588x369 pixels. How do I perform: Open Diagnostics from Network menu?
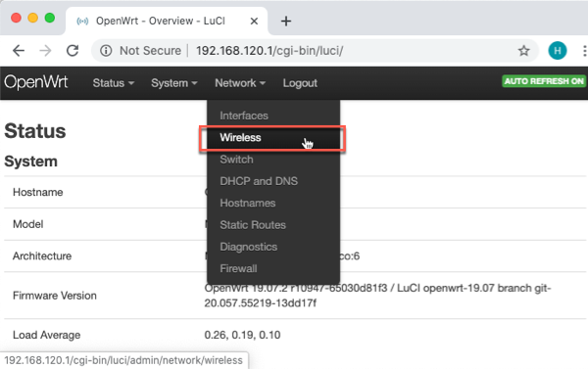[x=273, y=247]
